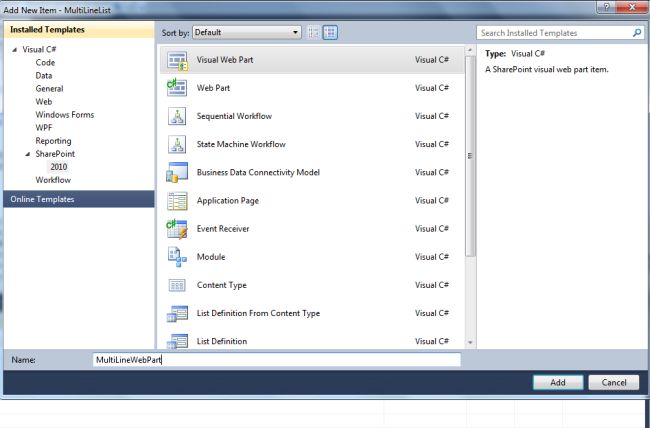This screenshot has height=428, width=650.
Task: Choose the Content Type template icon
Action: [x=177, y=285]
